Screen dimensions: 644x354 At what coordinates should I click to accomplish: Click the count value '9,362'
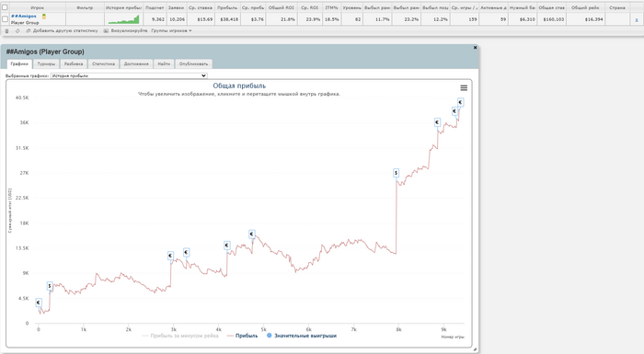[157, 19]
